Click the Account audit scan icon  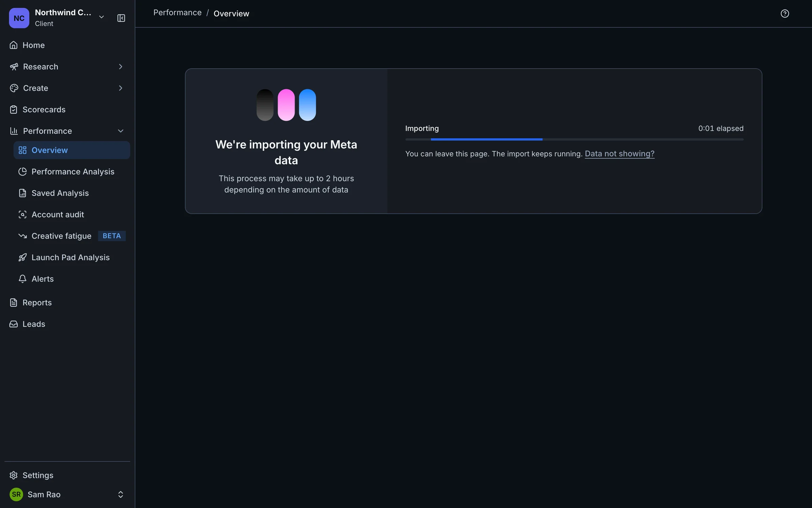(x=22, y=214)
